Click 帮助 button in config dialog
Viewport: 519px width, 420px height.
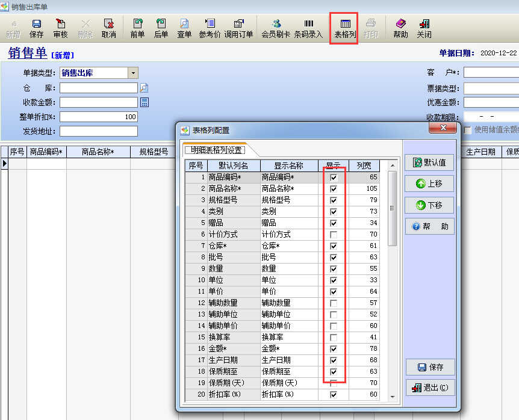(429, 226)
